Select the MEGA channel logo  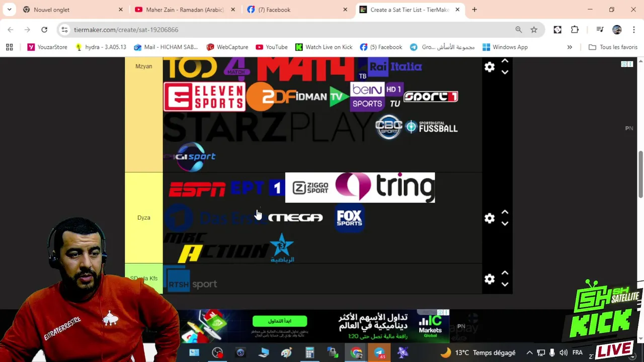click(x=295, y=218)
